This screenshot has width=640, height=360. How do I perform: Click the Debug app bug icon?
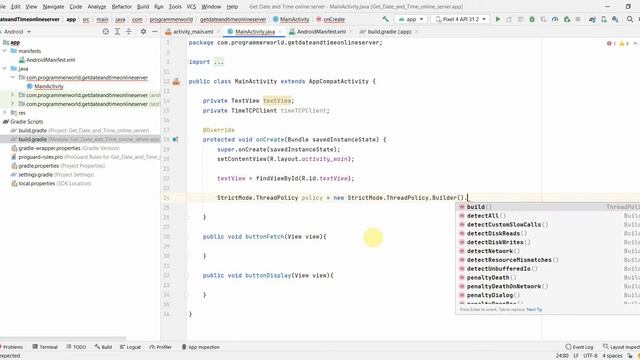532,19
